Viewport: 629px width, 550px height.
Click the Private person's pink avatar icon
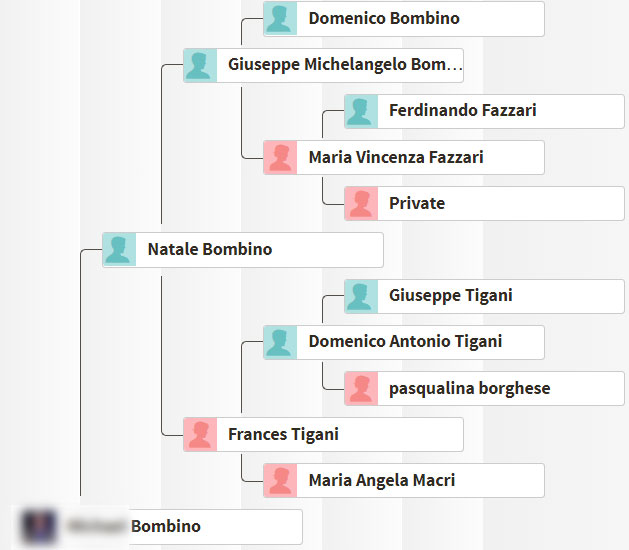pyautogui.click(x=361, y=203)
